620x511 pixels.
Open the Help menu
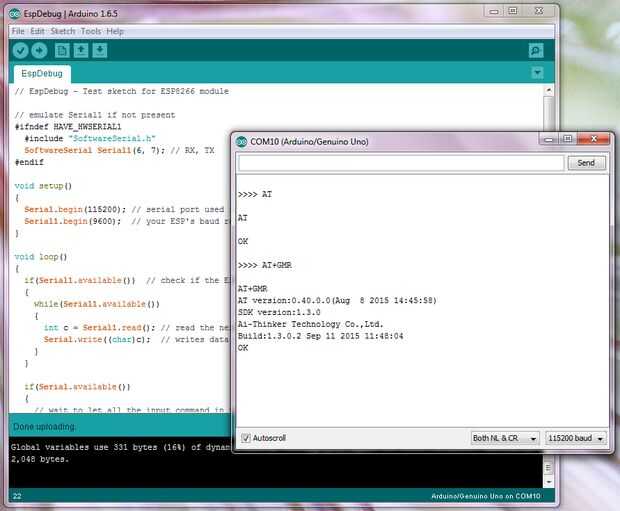(x=115, y=31)
